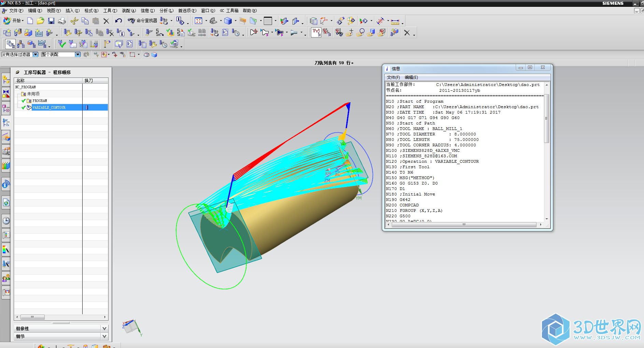Click the 命令查找器 button
Viewport: 644px width, 348px height.
click(x=143, y=21)
